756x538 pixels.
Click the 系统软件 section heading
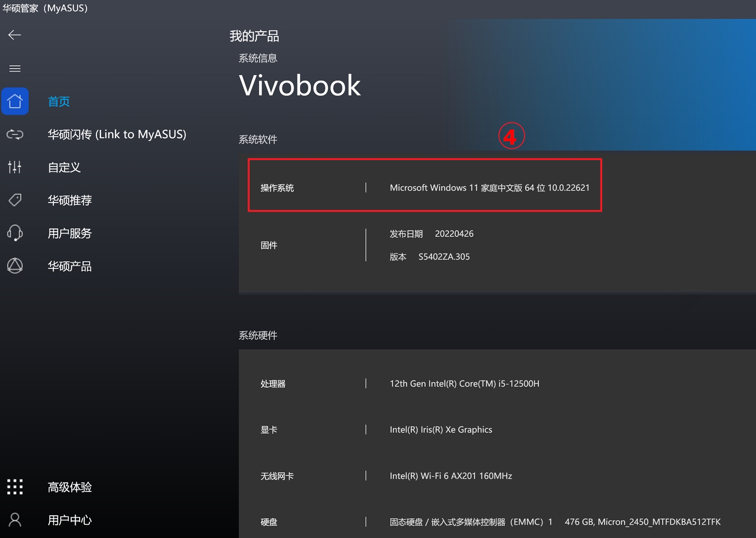(x=258, y=139)
